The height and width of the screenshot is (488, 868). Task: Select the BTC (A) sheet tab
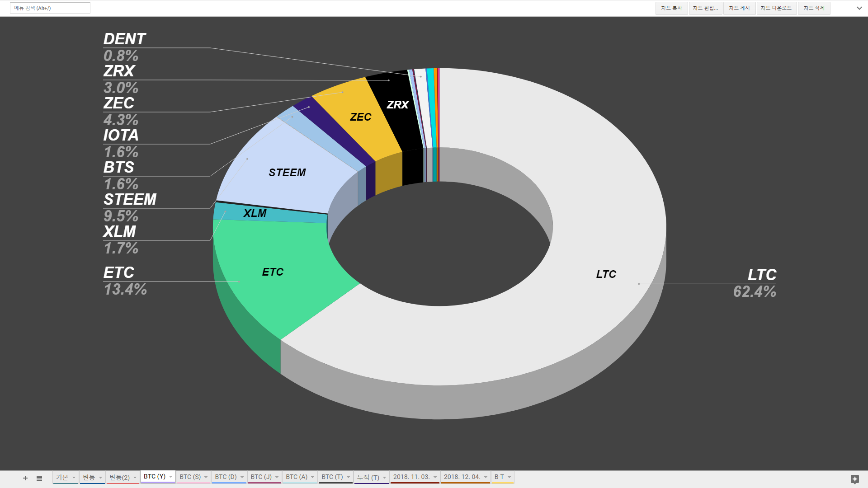[295, 477]
